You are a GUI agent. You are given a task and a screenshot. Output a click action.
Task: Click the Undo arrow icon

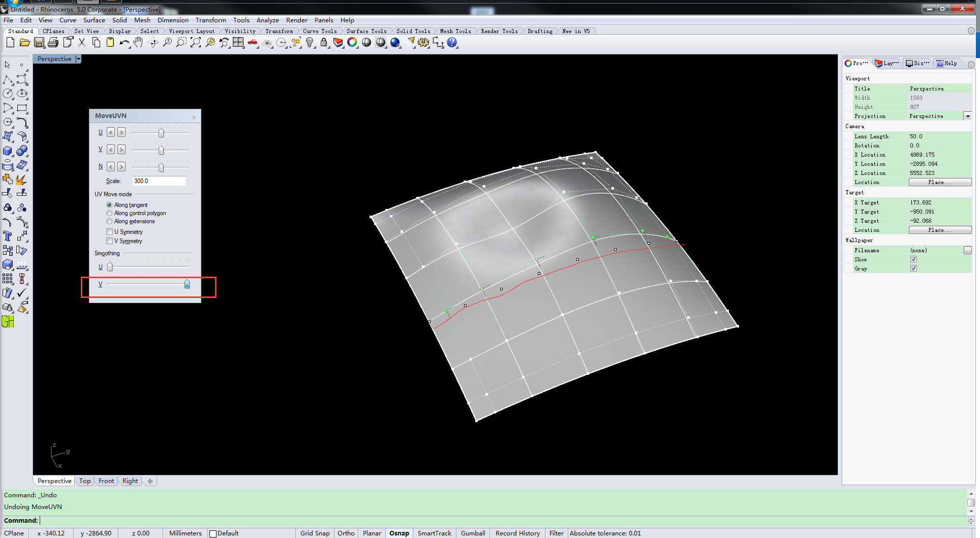click(x=124, y=43)
